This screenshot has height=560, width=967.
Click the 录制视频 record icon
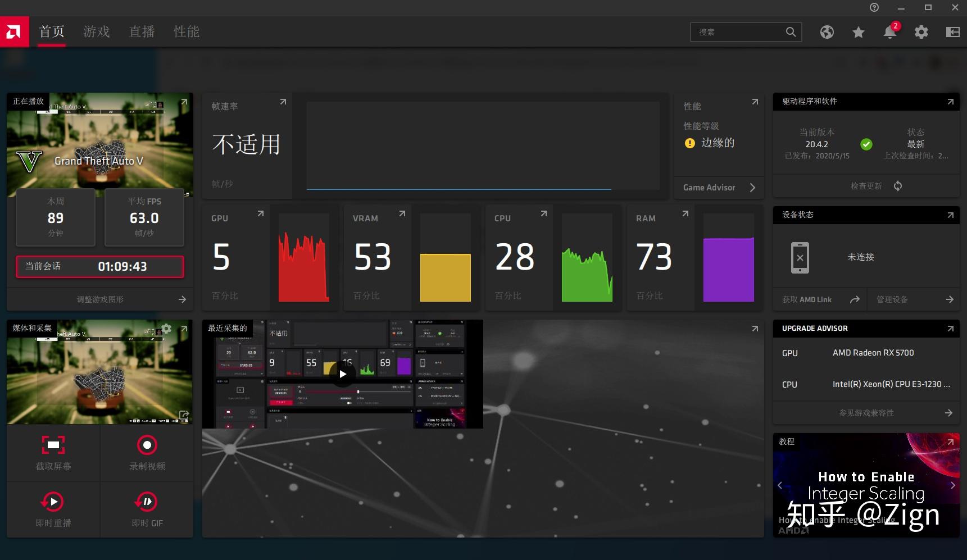pos(147,445)
